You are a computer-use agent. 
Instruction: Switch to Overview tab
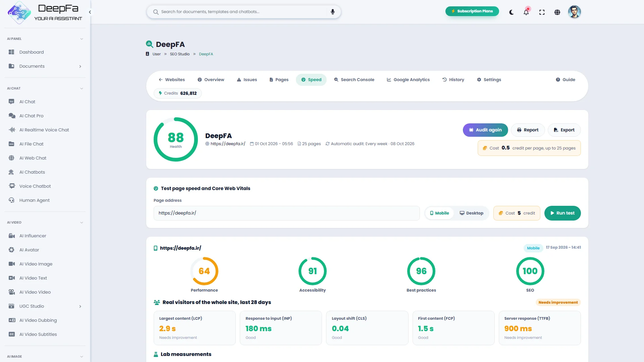(211, 80)
